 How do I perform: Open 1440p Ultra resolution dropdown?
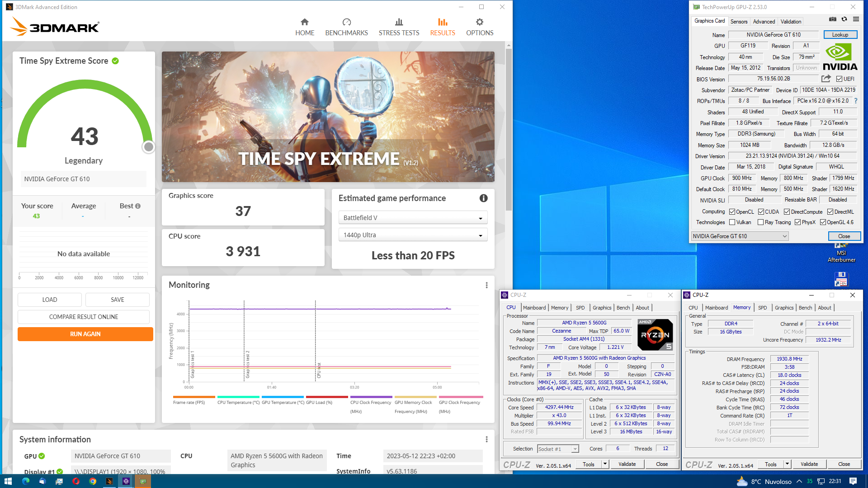(x=413, y=235)
